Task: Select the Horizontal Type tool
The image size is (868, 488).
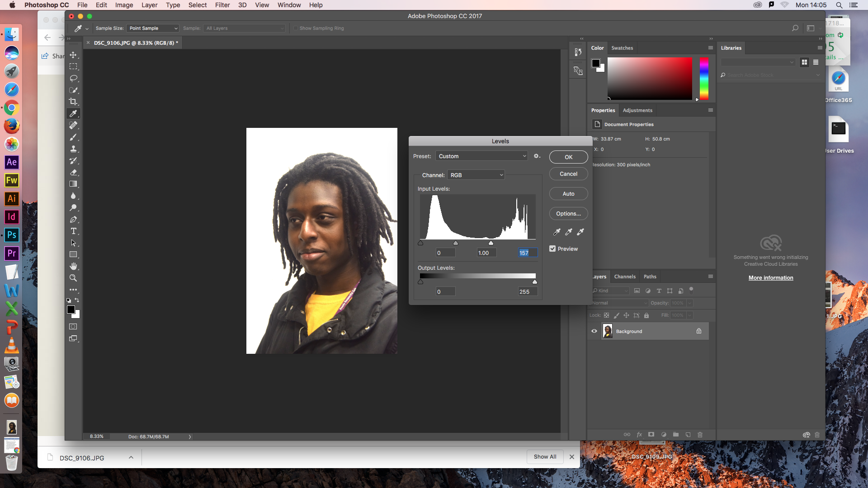Action: (73, 231)
